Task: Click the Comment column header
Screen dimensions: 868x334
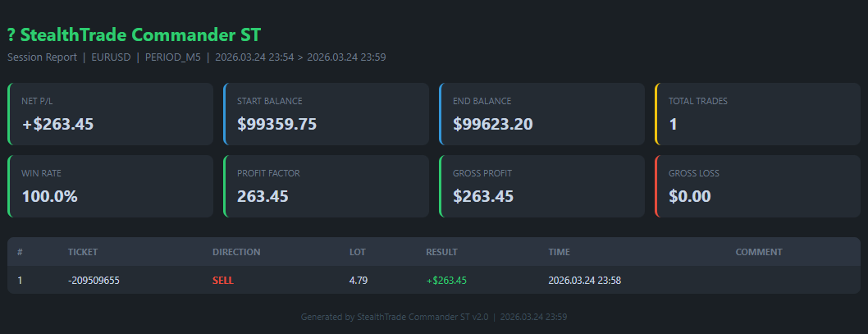Action: coord(759,252)
